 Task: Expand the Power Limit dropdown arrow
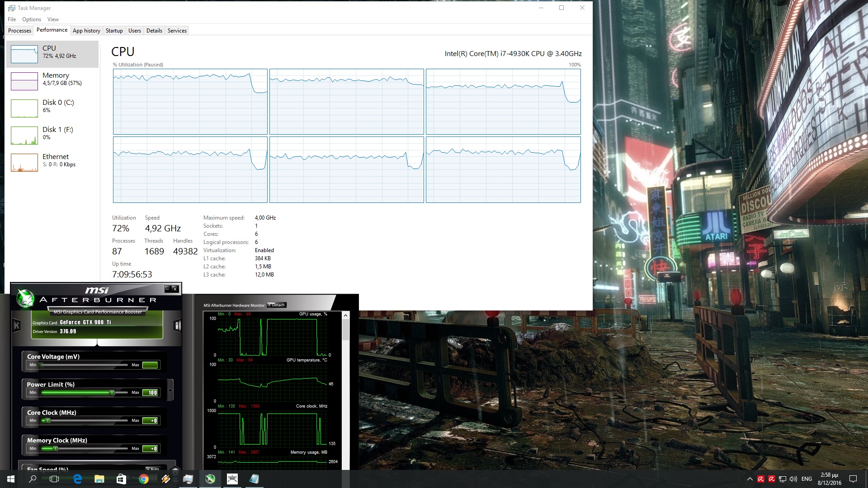pos(170,390)
